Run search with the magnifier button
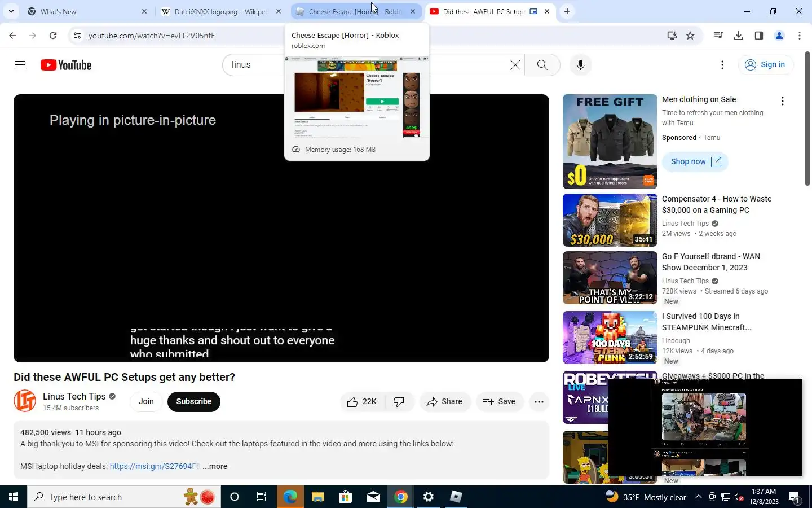 pyautogui.click(x=542, y=65)
